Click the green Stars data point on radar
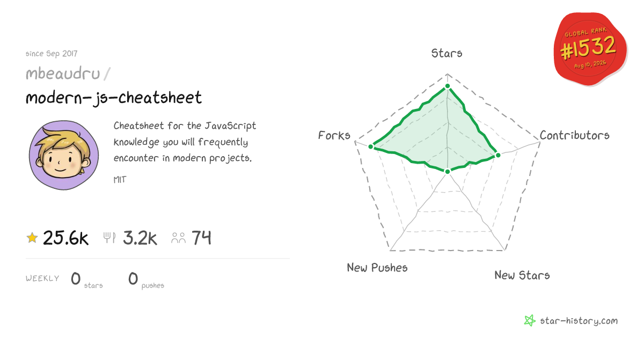The height and width of the screenshot is (338, 644). [x=448, y=86]
